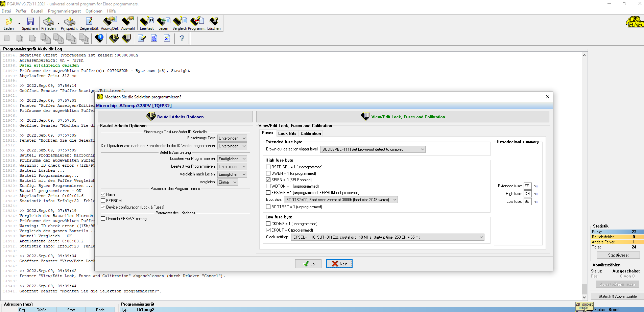644x312 pixels.
Task: Click the ZIF socket mode status icon
Action: [x=584, y=307]
